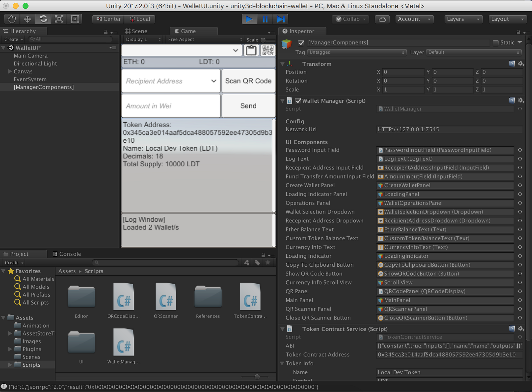
Task: Toggle Wallet Manager script enabled checkbox
Action: 298,101
